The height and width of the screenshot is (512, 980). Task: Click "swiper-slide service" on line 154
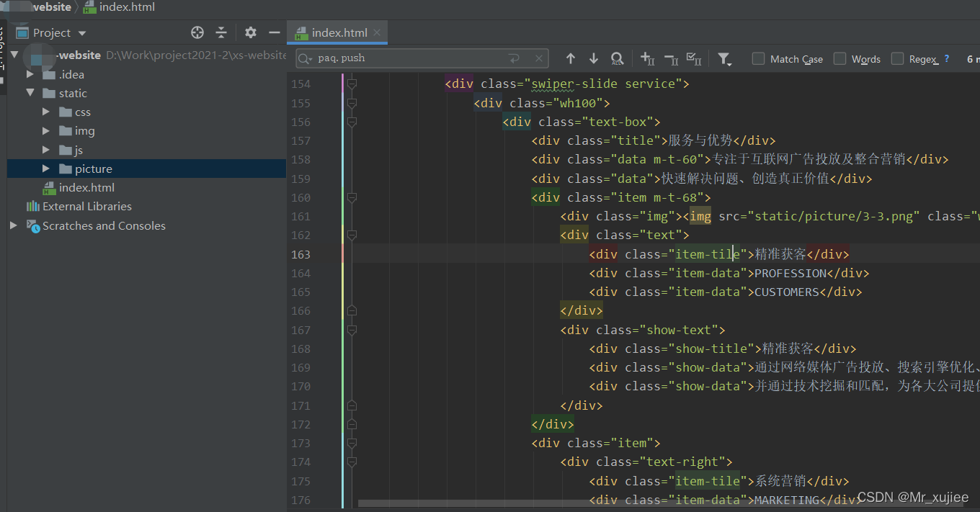[x=603, y=84]
